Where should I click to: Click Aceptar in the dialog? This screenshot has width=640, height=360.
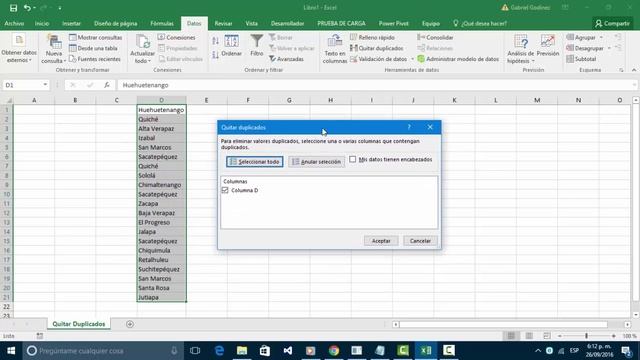point(381,241)
